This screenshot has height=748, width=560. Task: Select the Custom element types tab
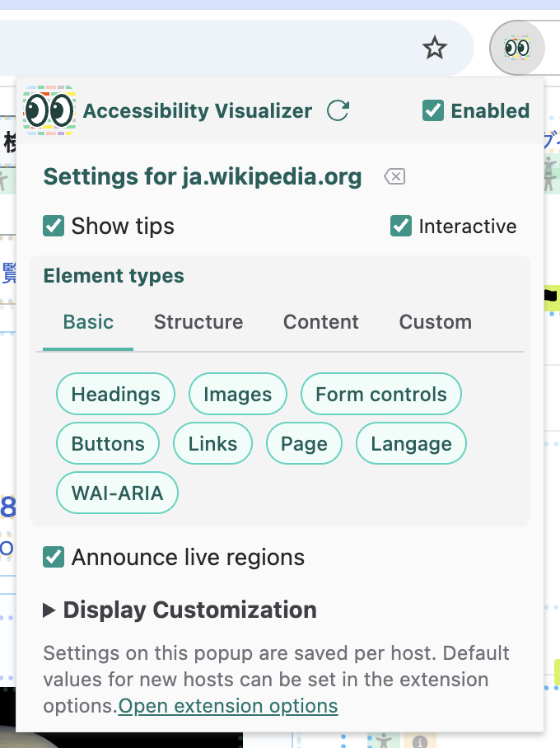[x=435, y=322]
